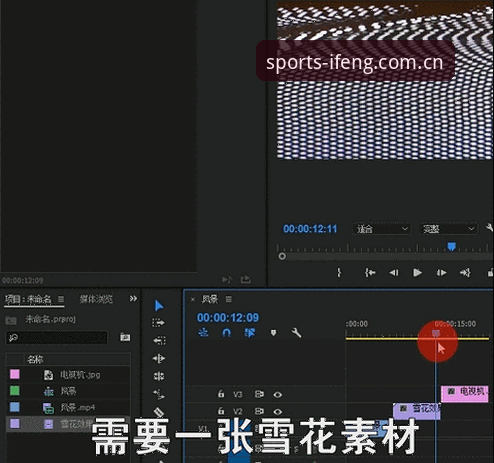Open the Project panel menu icon

(61, 299)
